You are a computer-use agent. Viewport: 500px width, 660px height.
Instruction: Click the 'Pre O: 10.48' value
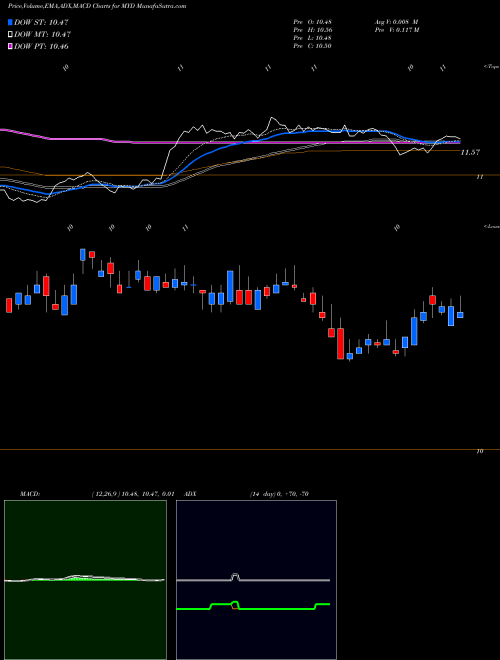(x=313, y=22)
